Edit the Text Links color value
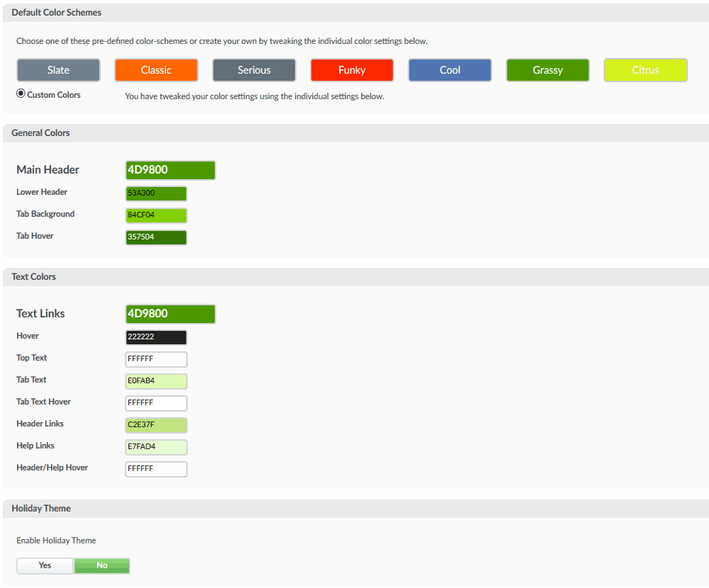709x588 pixels. (x=170, y=314)
